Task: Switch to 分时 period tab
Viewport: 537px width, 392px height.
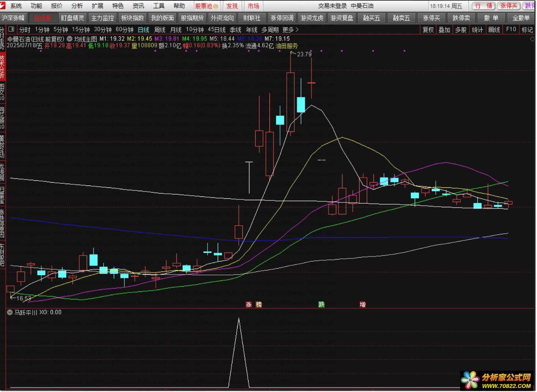Action: [25, 30]
